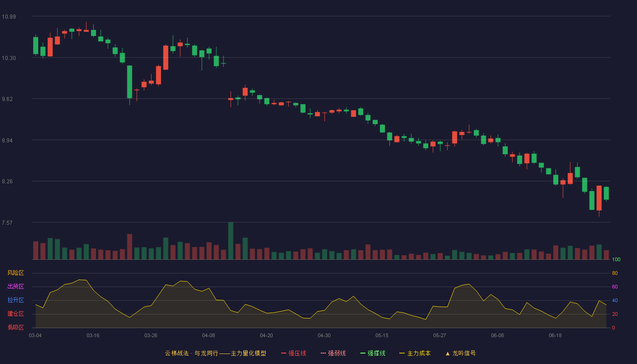This screenshot has width=637, height=364.
Task: Click the magenta 60 indicator axis value
Action: (615, 287)
